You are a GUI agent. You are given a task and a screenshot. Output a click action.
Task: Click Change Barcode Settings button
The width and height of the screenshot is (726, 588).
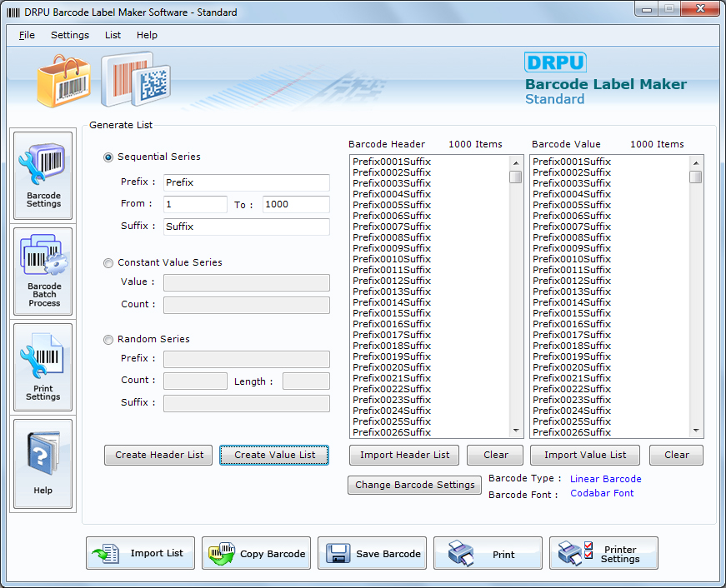[414, 485]
